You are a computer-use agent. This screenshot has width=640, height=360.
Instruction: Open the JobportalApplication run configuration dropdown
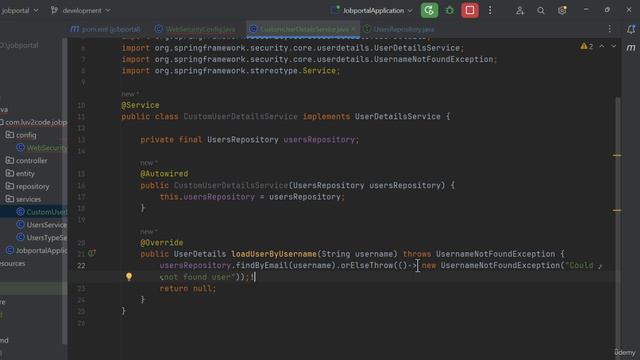[372, 11]
